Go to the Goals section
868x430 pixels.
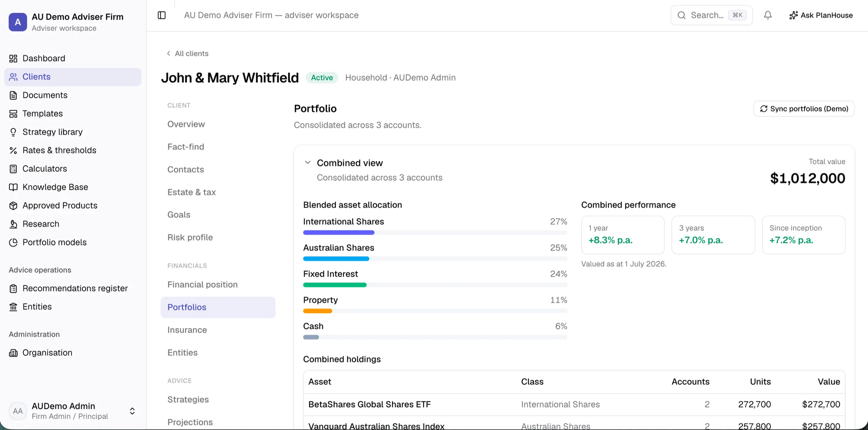tap(218, 215)
